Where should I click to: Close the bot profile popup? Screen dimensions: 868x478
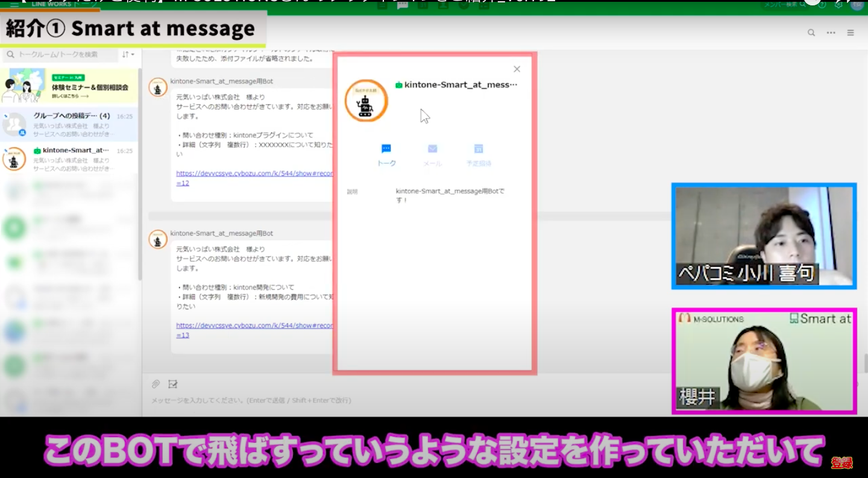pyautogui.click(x=517, y=69)
